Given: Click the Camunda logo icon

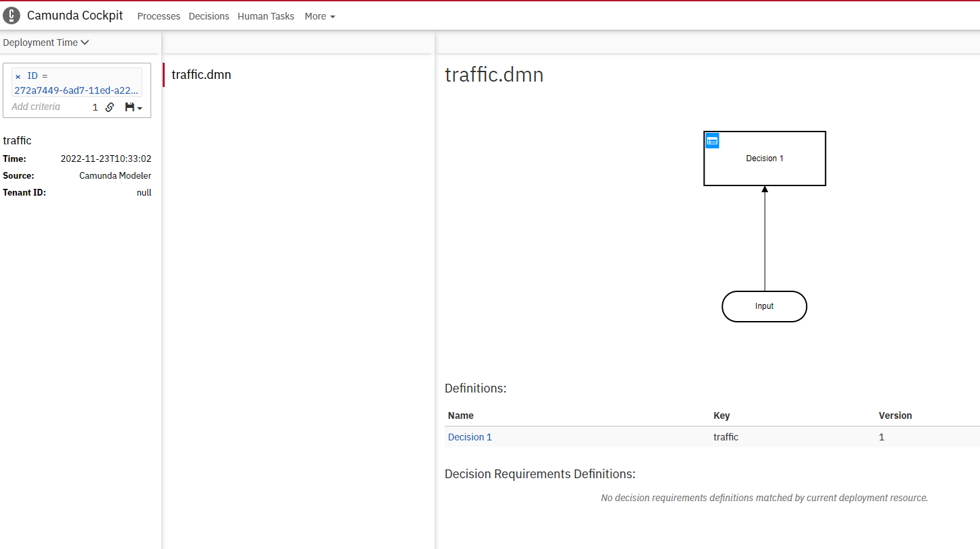Looking at the screenshot, I should [x=11, y=16].
